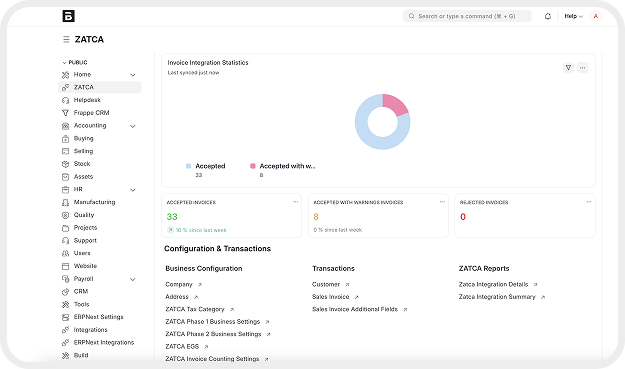Click the Selling sidebar icon
The image size is (625, 369).
[x=65, y=151]
